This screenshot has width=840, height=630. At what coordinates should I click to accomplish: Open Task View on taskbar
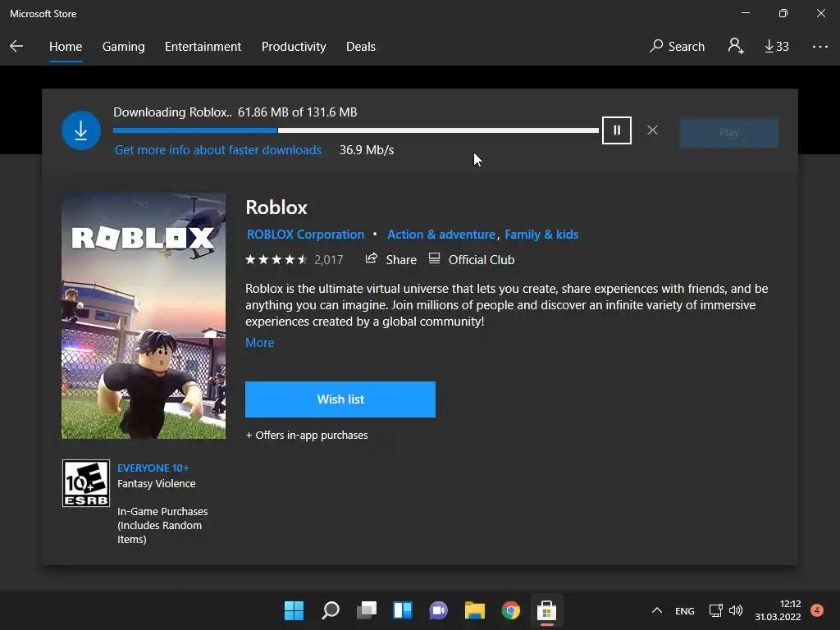click(367, 610)
